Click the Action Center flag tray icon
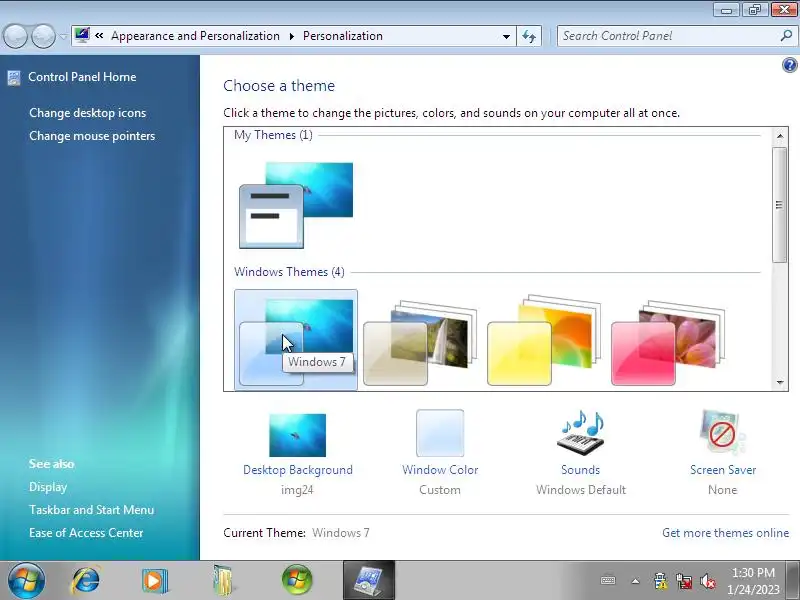 click(660, 581)
